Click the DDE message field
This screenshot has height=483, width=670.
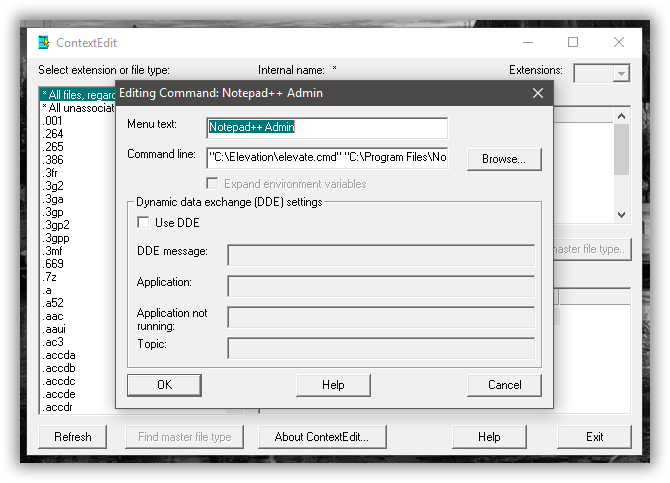381,255
